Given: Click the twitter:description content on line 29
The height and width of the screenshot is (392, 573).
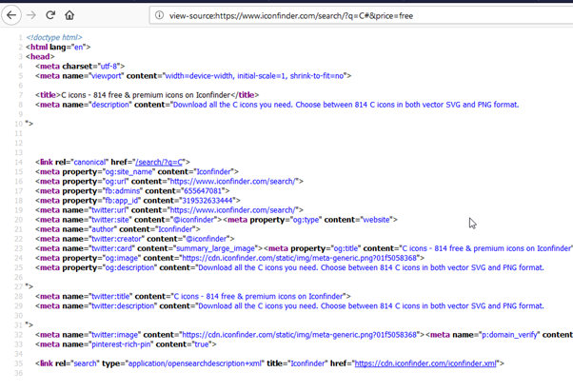Looking at the screenshot, I should (371, 306).
